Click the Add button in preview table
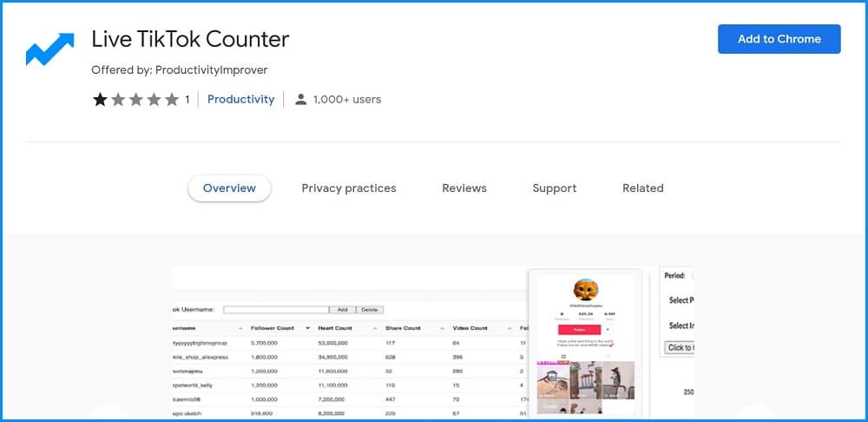 (342, 310)
